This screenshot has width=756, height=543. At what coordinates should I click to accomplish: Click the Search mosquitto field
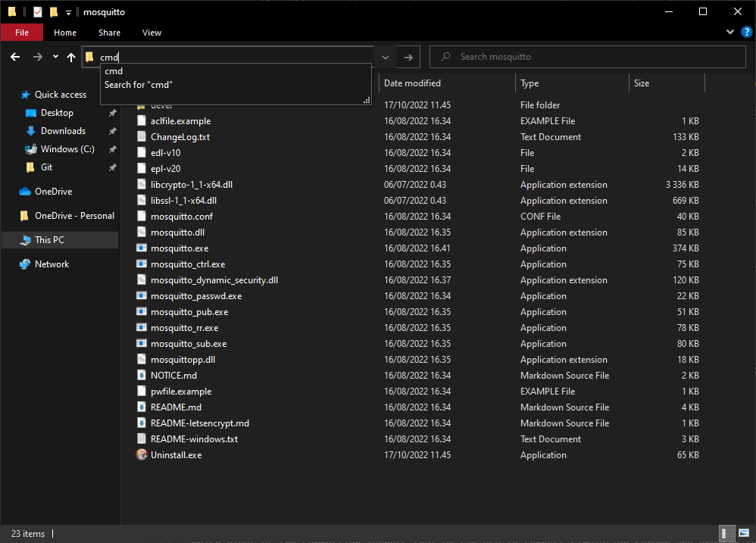click(x=587, y=57)
